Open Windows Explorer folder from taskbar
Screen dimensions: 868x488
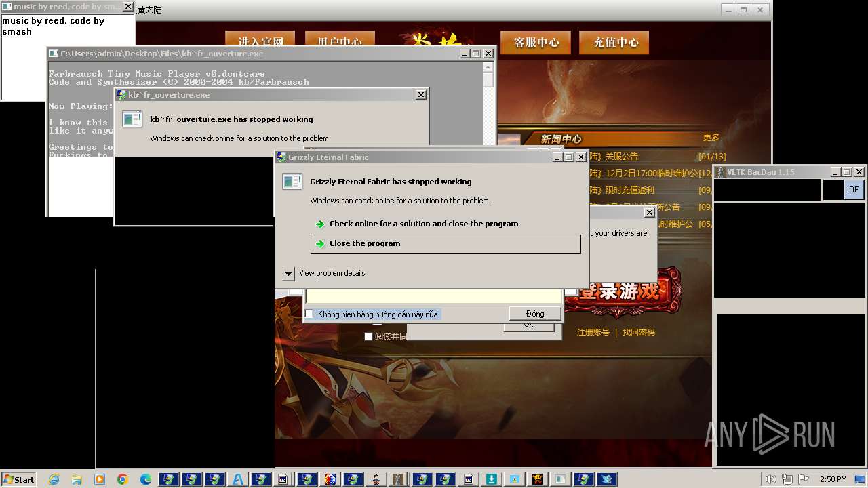pyautogui.click(x=77, y=479)
